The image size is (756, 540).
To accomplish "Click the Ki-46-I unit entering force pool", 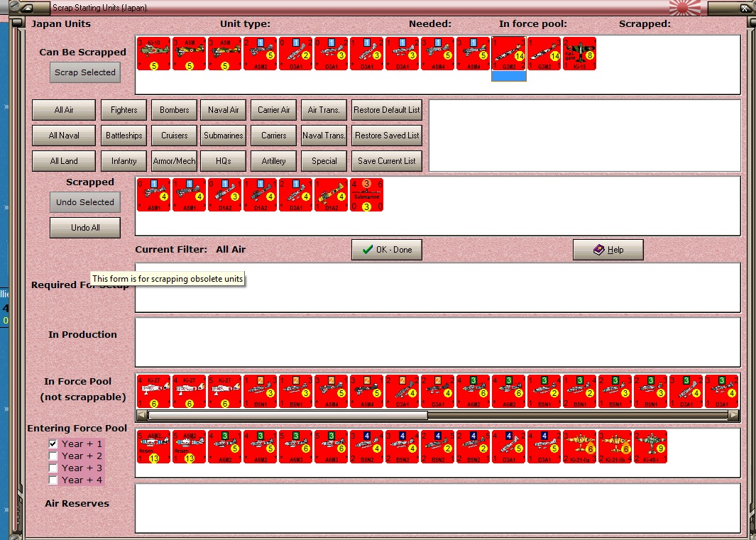I will tap(651, 447).
